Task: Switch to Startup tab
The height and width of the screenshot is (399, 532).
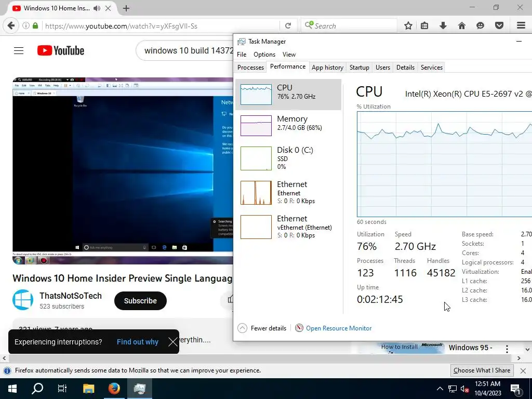Action: [360, 67]
